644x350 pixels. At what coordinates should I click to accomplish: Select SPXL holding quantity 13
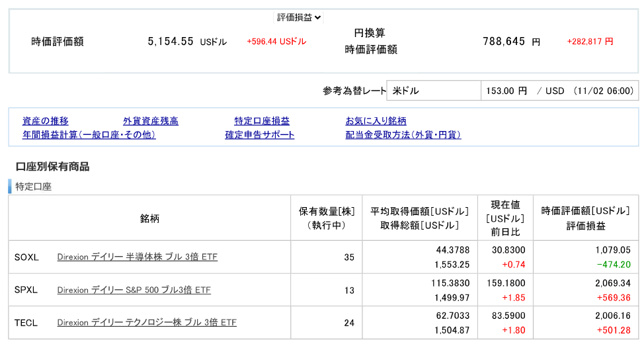click(349, 290)
